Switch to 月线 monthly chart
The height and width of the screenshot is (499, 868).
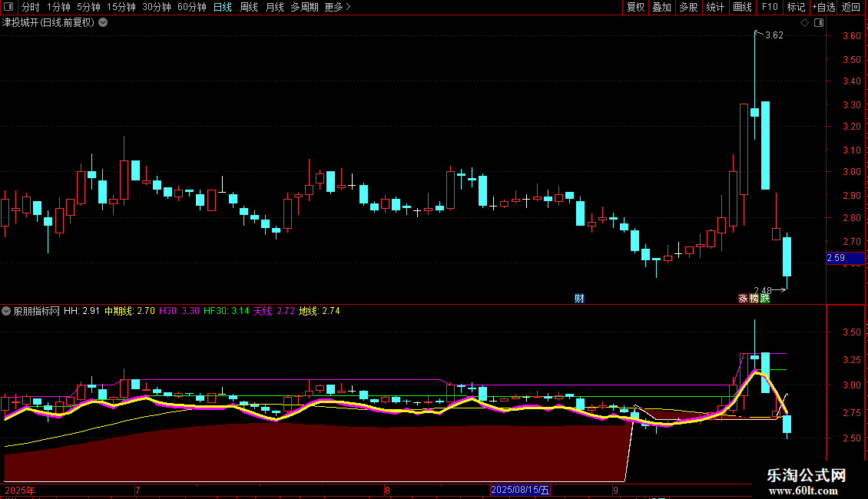point(274,7)
